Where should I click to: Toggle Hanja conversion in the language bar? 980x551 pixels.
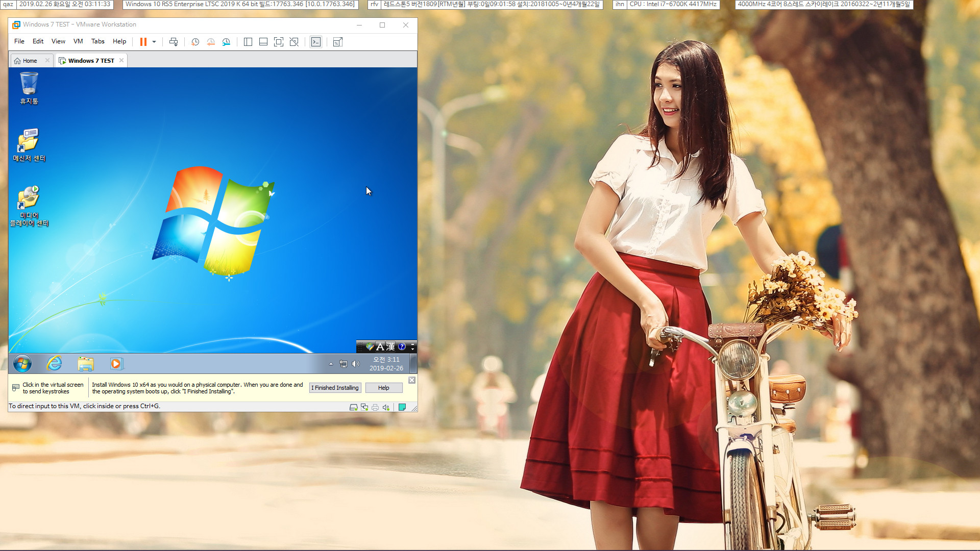390,347
